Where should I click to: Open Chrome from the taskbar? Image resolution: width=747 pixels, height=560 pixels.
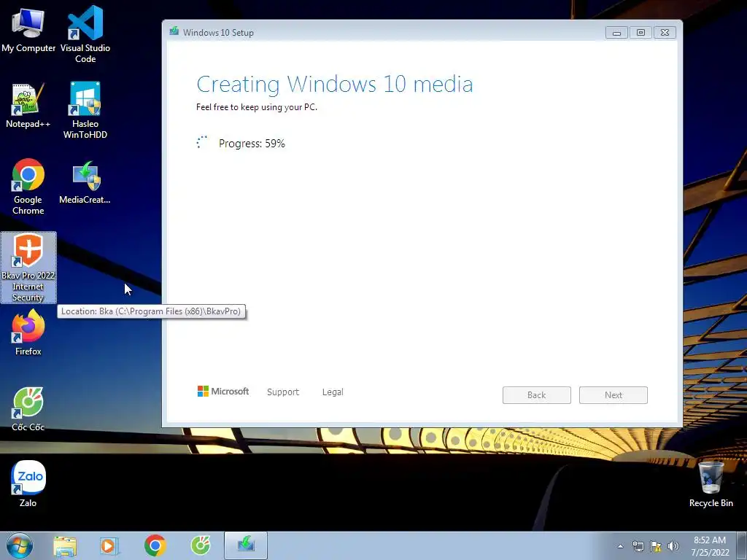[155, 545]
